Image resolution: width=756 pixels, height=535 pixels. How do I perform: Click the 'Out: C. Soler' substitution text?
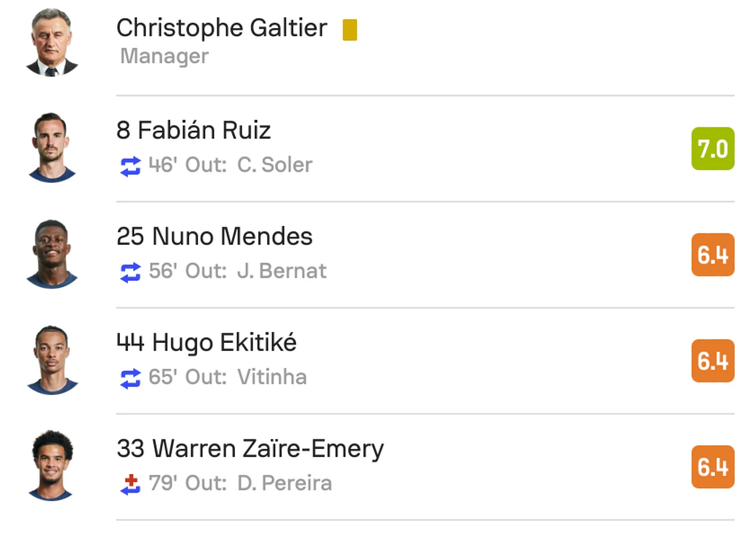pos(249,165)
